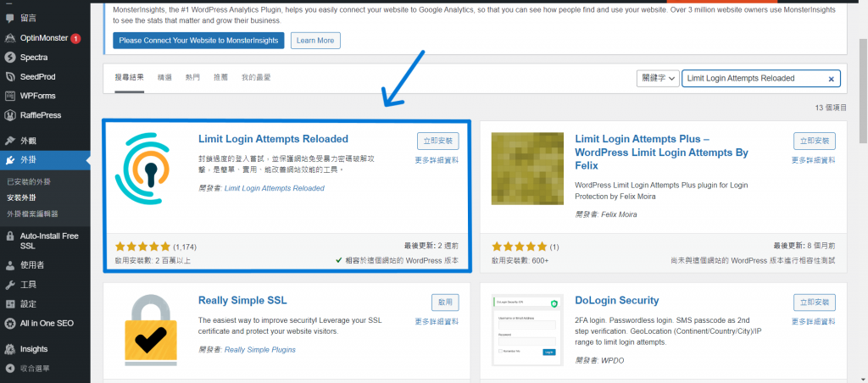Click the Auto-Install Free SSL lock icon
The image size is (868, 383).
(x=9, y=236)
